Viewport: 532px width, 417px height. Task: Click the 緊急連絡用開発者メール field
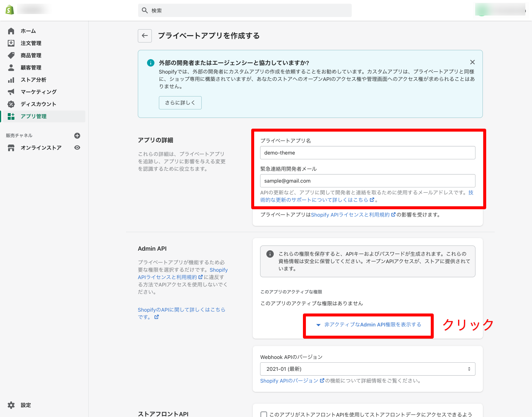tap(368, 181)
